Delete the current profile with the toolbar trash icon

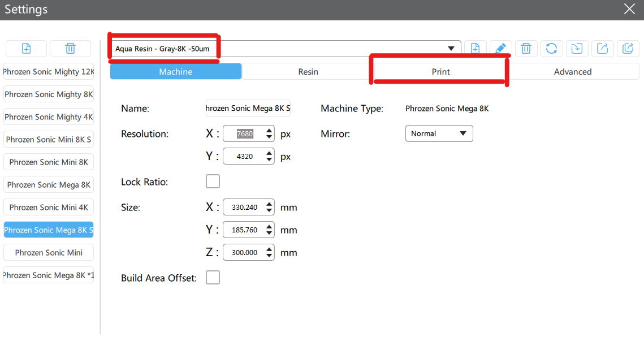[x=526, y=49]
